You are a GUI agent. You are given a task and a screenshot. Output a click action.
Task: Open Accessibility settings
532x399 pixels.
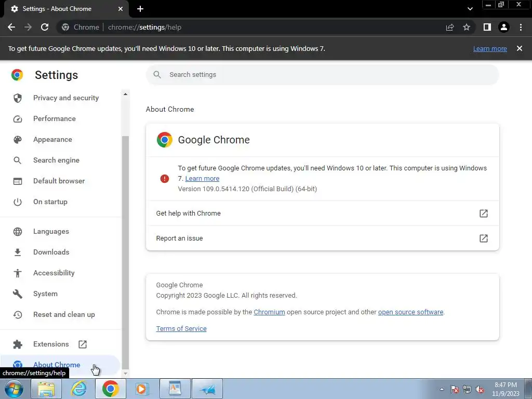coord(60,273)
